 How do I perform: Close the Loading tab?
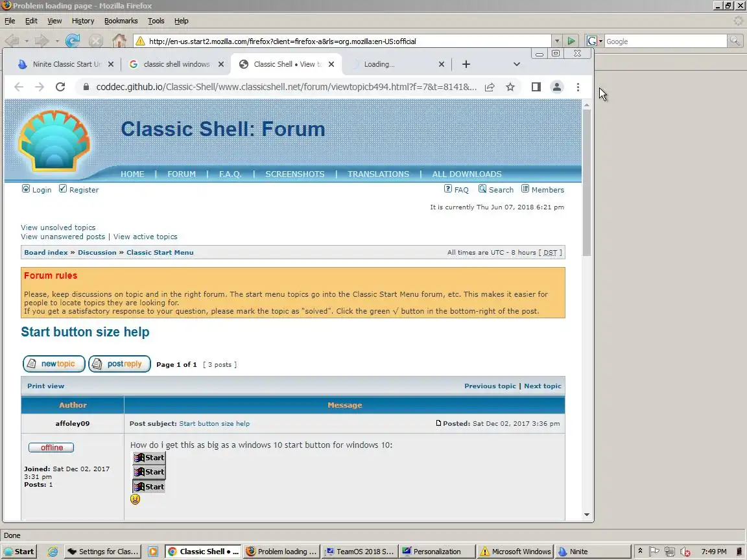441,64
